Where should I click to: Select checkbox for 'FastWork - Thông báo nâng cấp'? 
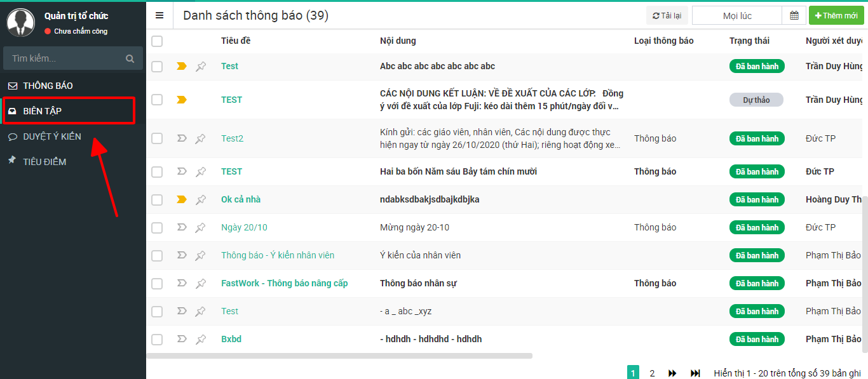click(157, 283)
